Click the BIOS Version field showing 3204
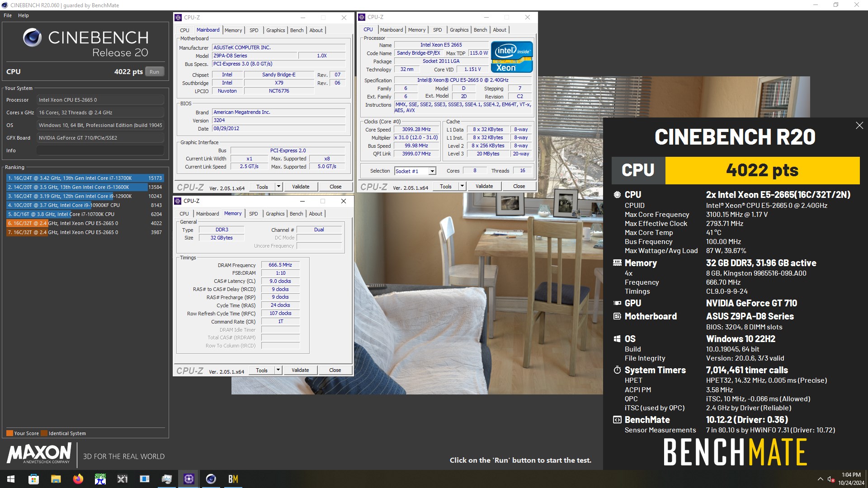This screenshot has width=868, height=488. coord(279,121)
